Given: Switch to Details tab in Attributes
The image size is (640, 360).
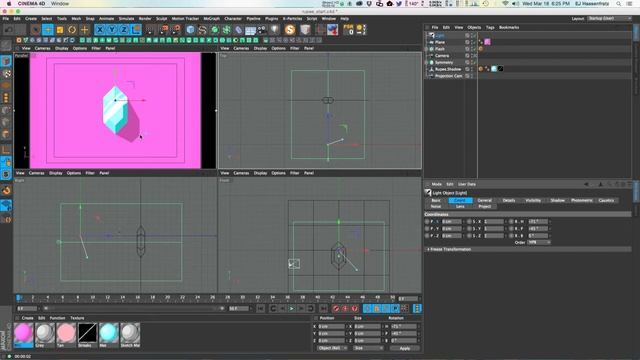Looking at the screenshot, I should [509, 200].
